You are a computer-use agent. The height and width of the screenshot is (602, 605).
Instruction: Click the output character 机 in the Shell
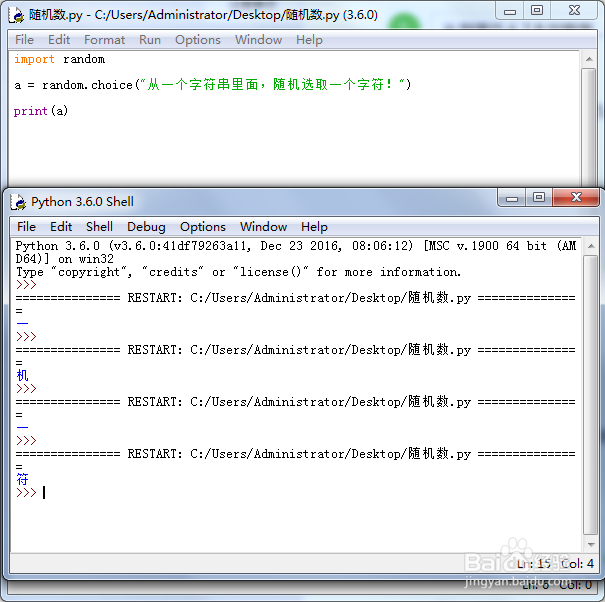click(x=22, y=375)
